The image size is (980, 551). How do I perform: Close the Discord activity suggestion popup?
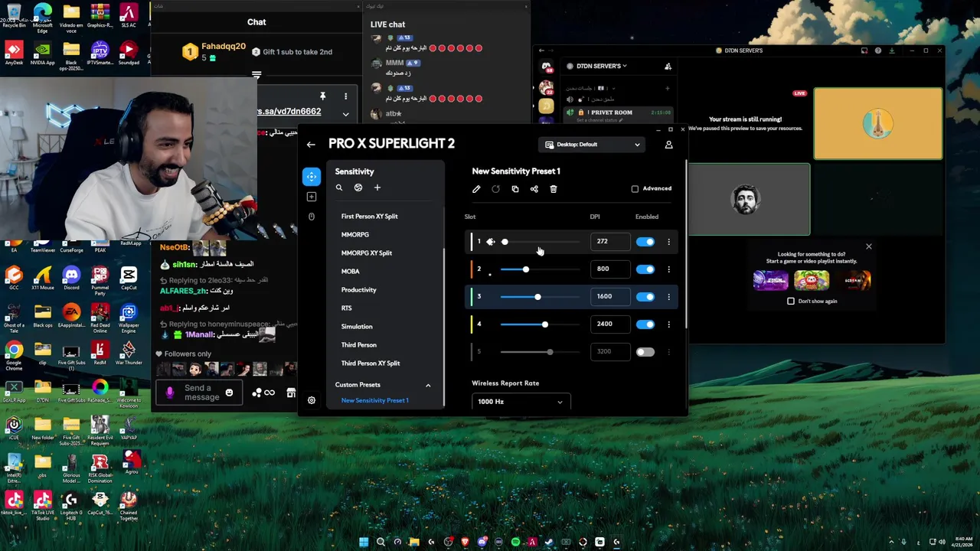click(868, 246)
